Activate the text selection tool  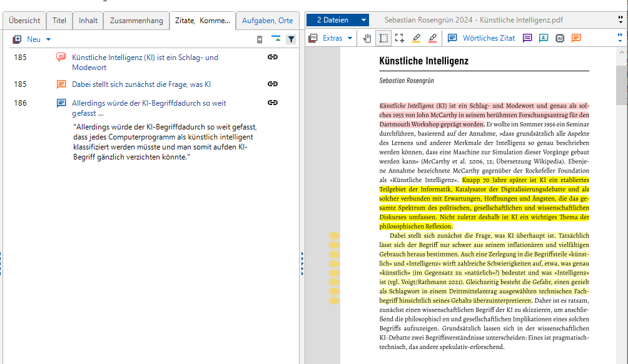coord(383,38)
